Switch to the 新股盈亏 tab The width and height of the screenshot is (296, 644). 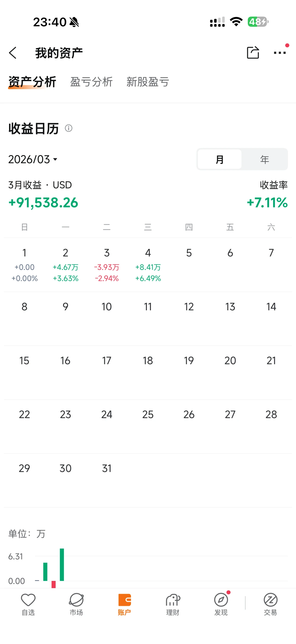tap(148, 82)
